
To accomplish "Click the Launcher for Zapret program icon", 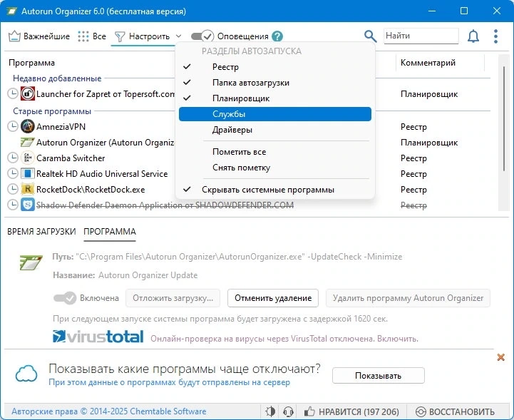I will click(x=28, y=94).
